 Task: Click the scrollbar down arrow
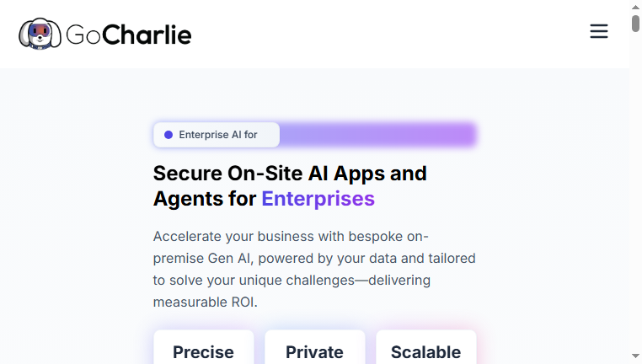tap(635, 356)
